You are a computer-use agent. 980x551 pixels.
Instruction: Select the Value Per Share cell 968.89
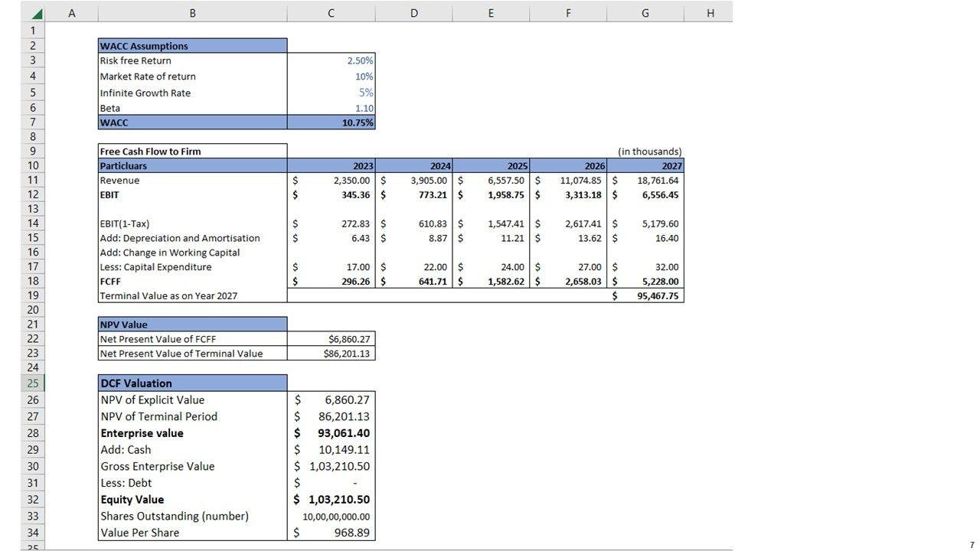pos(331,533)
